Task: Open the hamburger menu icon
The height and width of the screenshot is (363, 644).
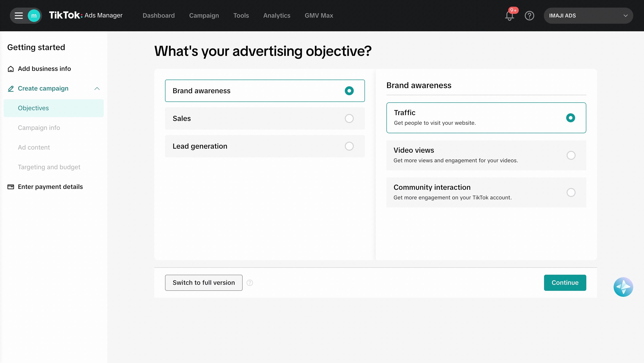Action: pos(19,15)
